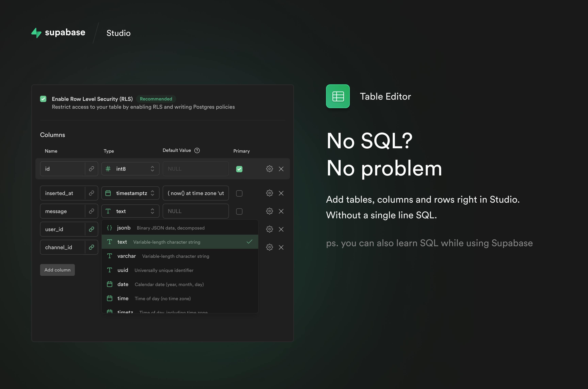Screen dimensions: 588x389
Task: Remove the user_id column
Action: [281, 230]
